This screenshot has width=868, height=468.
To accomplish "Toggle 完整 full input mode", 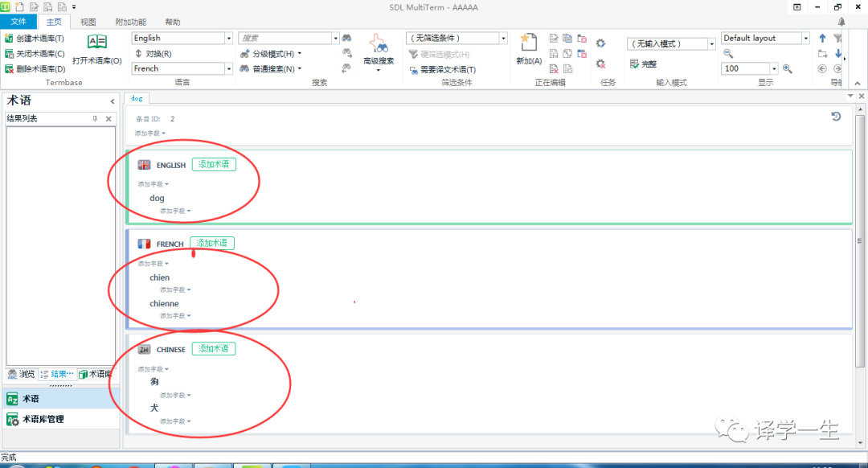I will (643, 64).
